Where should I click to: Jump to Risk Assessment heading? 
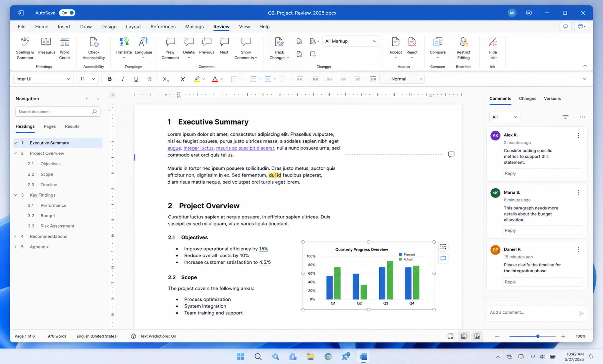[58, 226]
